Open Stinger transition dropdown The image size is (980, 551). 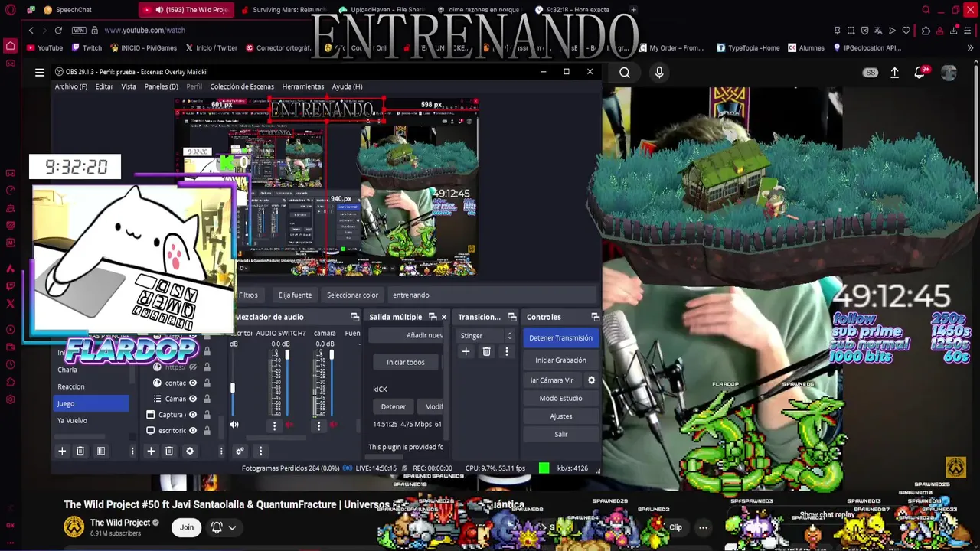click(486, 335)
